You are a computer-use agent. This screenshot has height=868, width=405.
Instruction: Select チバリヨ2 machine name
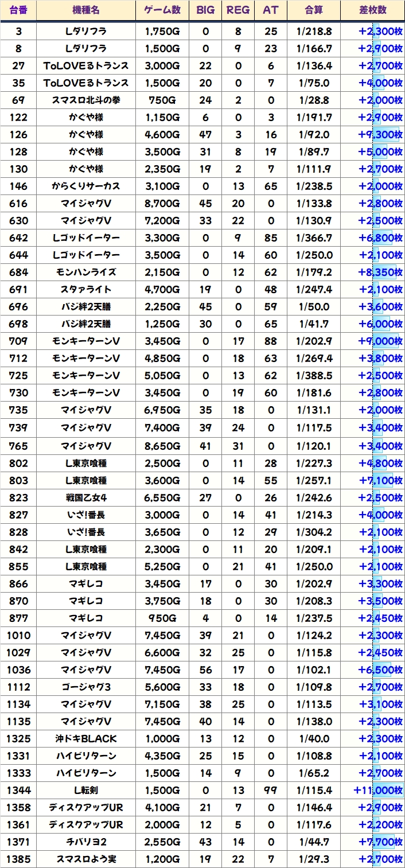click(x=86, y=842)
